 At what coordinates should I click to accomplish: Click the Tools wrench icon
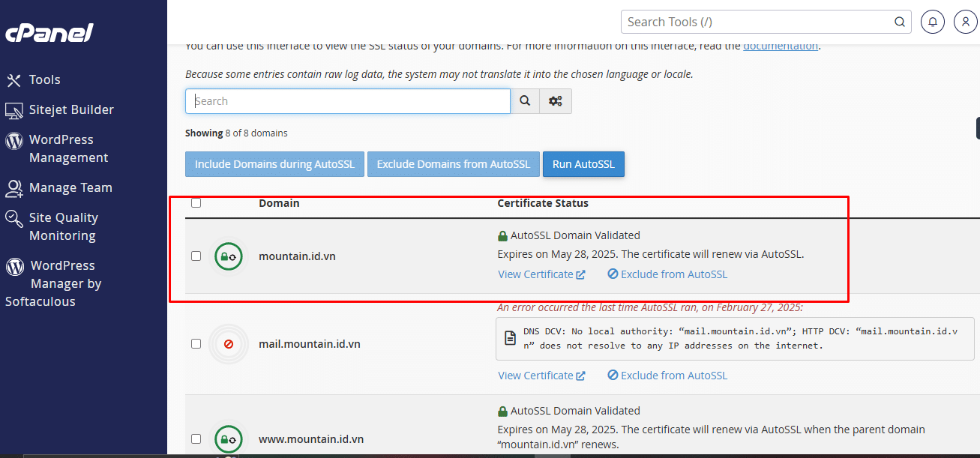tap(13, 80)
